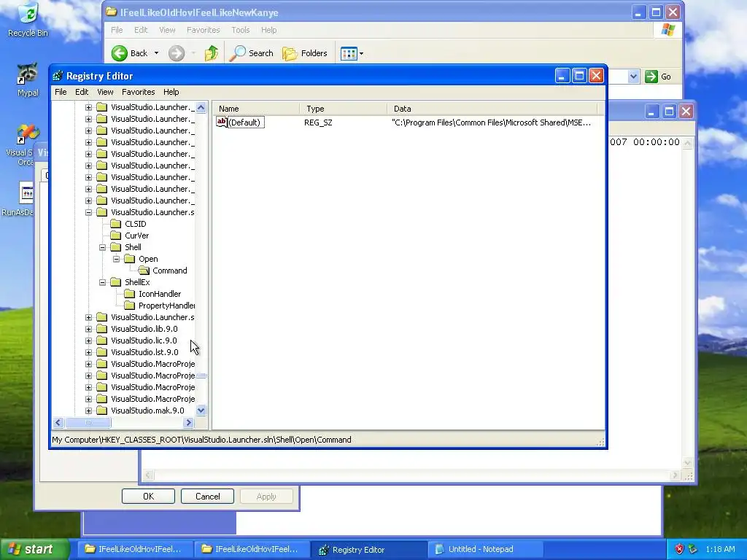Sort by the Name column header

click(256, 109)
